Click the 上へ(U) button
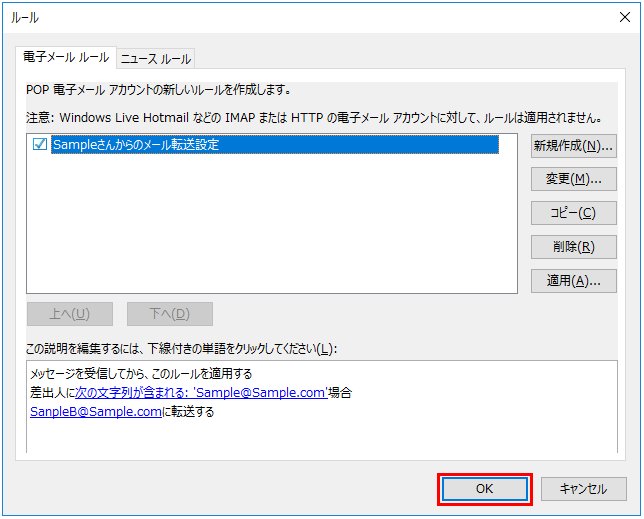Viewport: 644px width, 519px height. (x=70, y=314)
